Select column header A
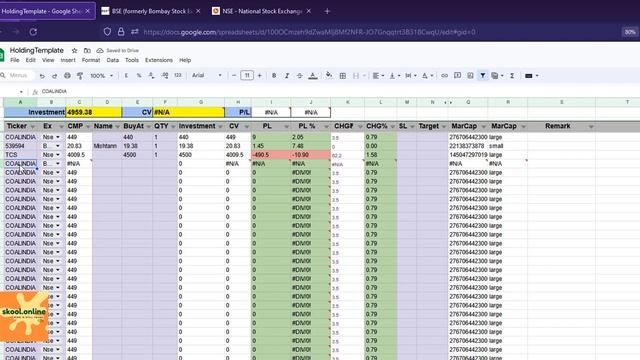 pyautogui.click(x=20, y=102)
